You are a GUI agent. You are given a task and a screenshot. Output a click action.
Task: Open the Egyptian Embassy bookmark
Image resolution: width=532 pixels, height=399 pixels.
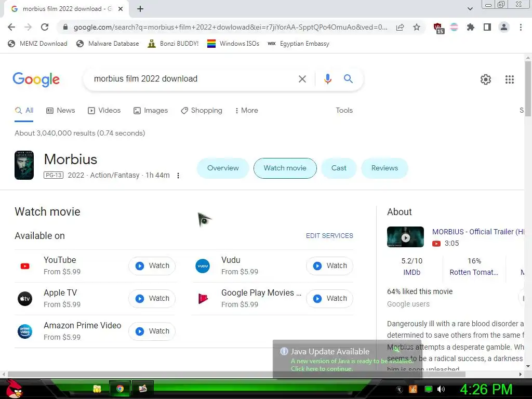[x=298, y=44]
